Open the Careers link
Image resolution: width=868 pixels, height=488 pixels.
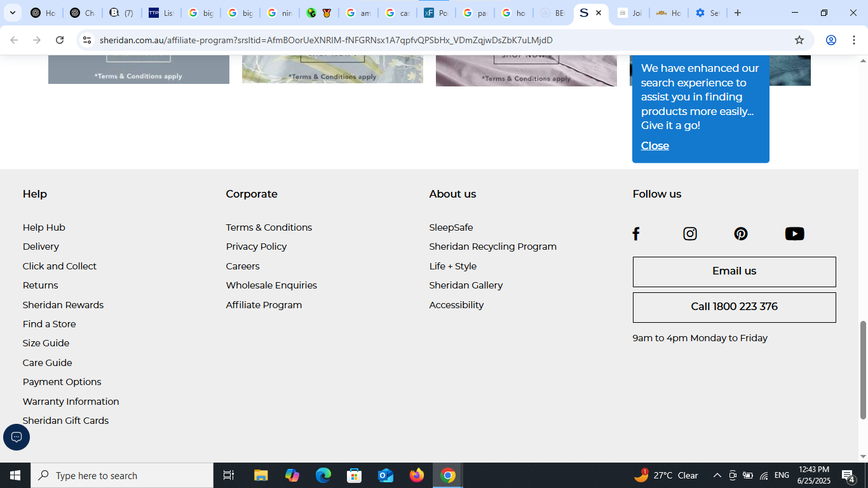(x=243, y=266)
